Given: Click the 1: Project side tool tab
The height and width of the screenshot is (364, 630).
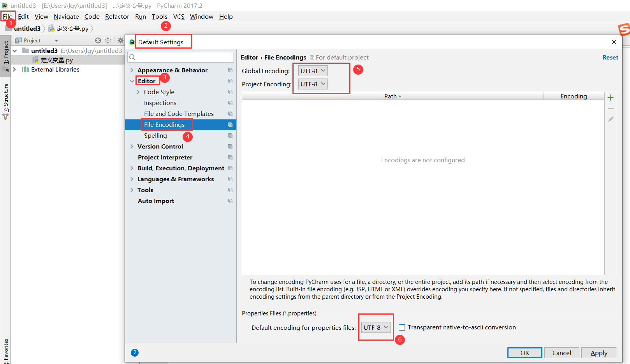Looking at the screenshot, I should pyautogui.click(x=6, y=52).
